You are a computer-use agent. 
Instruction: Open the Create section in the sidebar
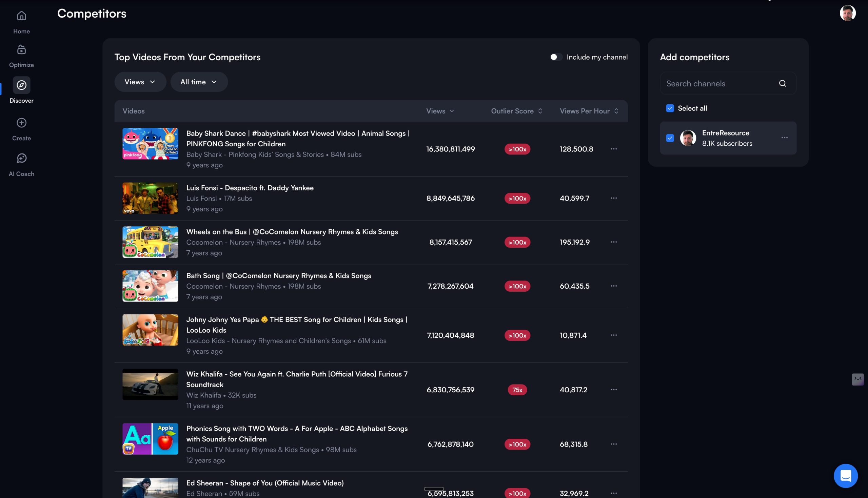(x=21, y=123)
